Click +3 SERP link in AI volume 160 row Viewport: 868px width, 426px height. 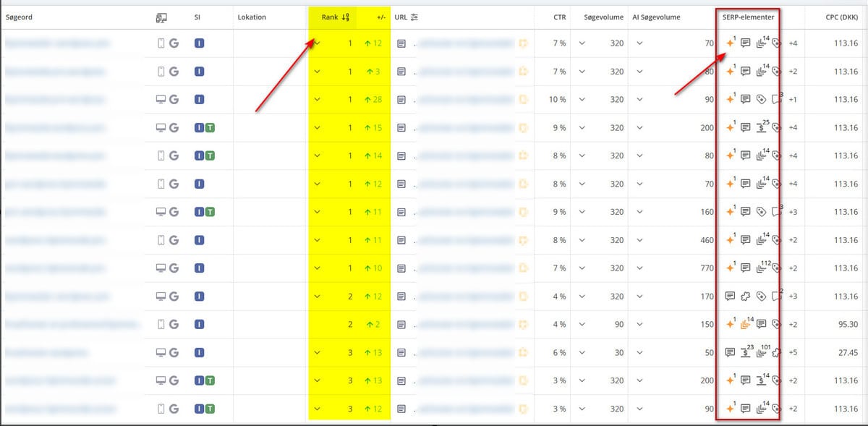click(793, 212)
